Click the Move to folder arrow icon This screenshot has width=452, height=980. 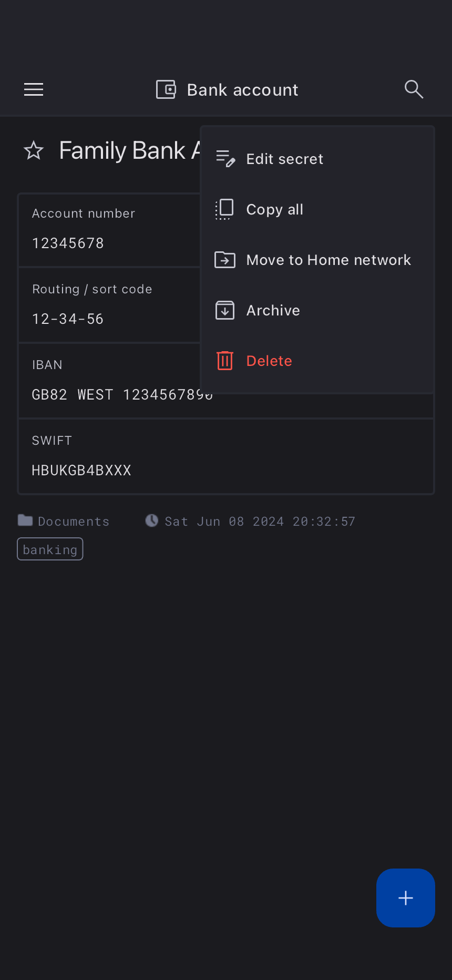point(225,260)
